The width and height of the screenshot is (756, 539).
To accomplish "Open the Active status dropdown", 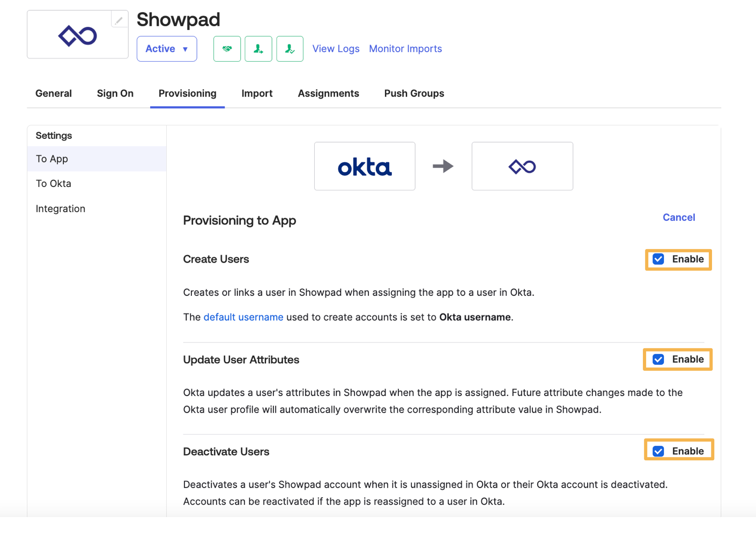I will point(167,49).
